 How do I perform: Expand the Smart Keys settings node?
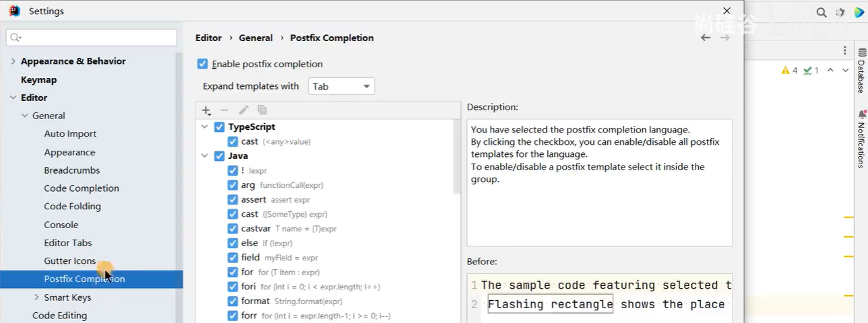(x=36, y=297)
